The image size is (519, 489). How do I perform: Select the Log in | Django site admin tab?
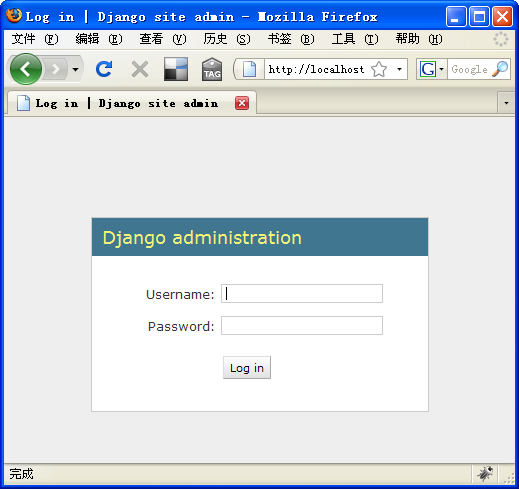132,103
